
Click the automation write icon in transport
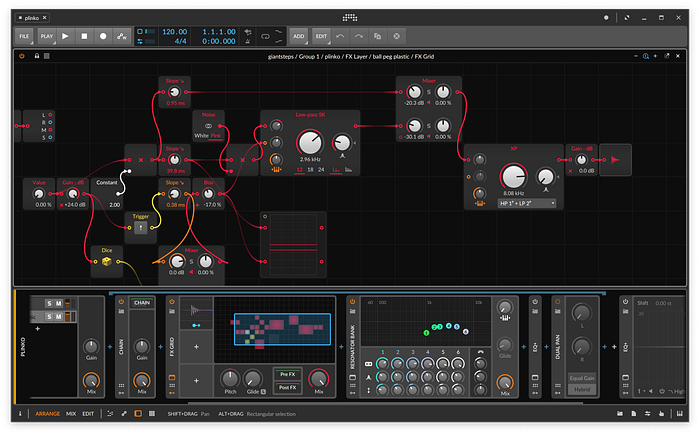(x=121, y=36)
